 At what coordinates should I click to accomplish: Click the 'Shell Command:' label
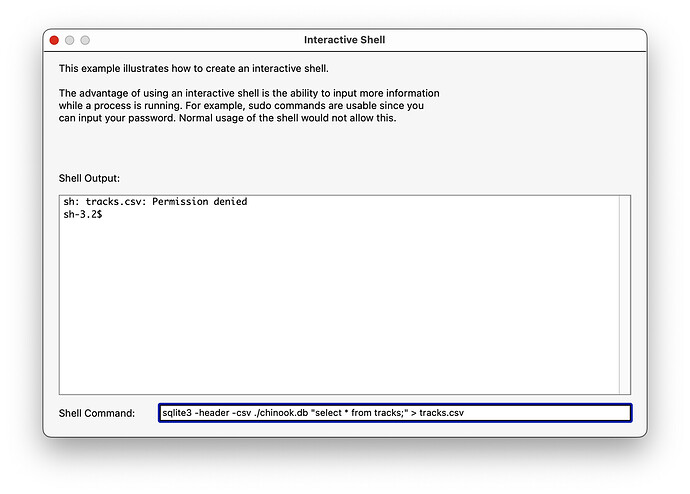(97, 413)
